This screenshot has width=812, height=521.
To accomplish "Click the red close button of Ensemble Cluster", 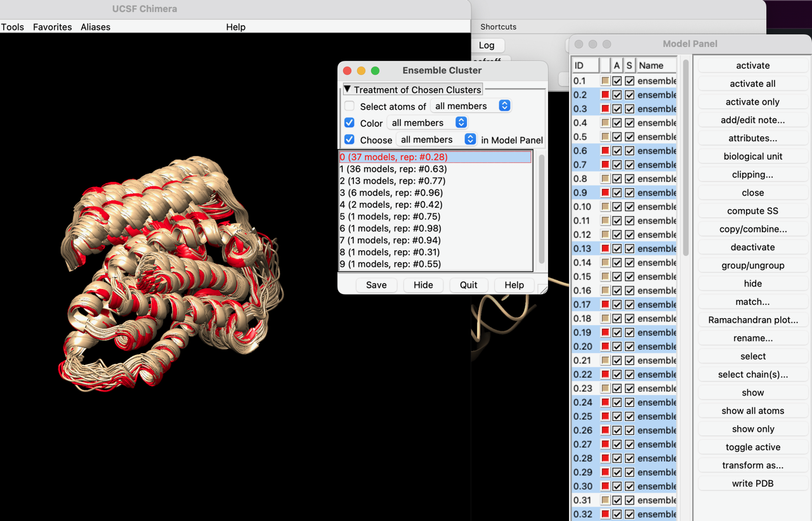I will (347, 70).
